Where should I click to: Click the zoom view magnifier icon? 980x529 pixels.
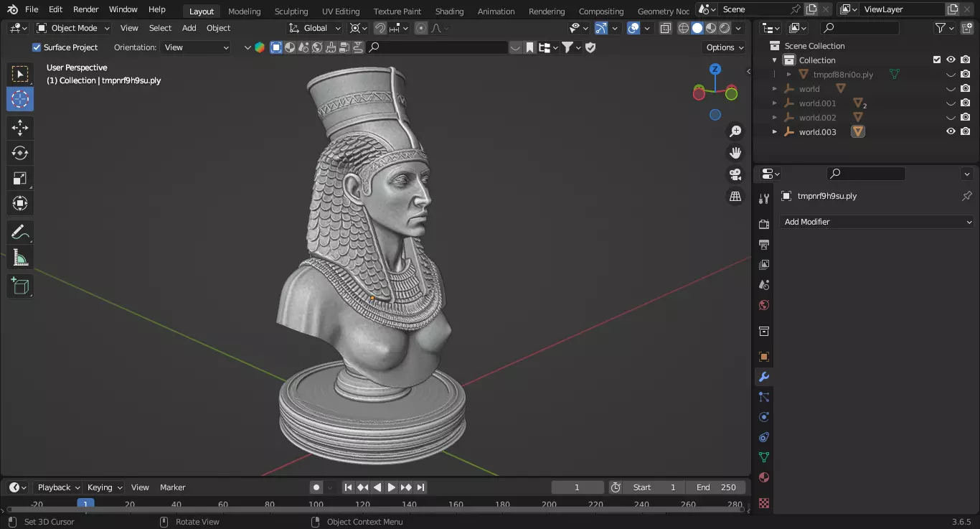[735, 131]
